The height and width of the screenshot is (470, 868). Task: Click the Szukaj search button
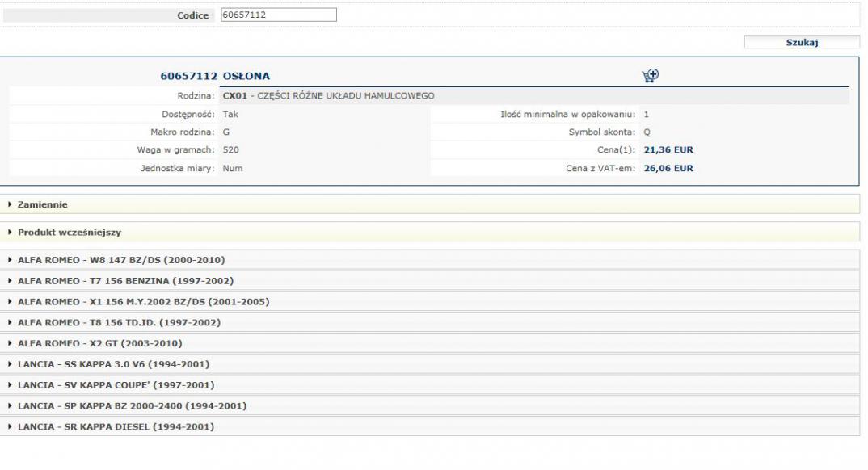[x=802, y=42]
